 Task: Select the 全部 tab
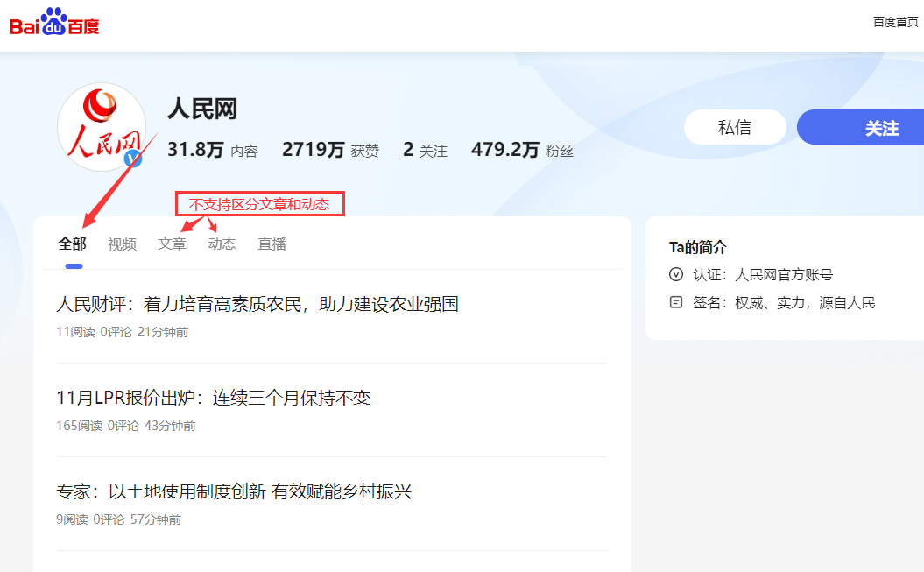(x=73, y=244)
